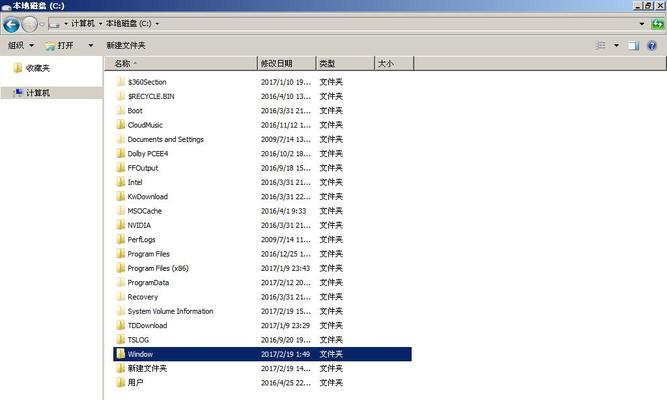Viewport: 667px width, 400px height.
Task: Click the 文件夹 type cell for Boot
Action: (331, 110)
